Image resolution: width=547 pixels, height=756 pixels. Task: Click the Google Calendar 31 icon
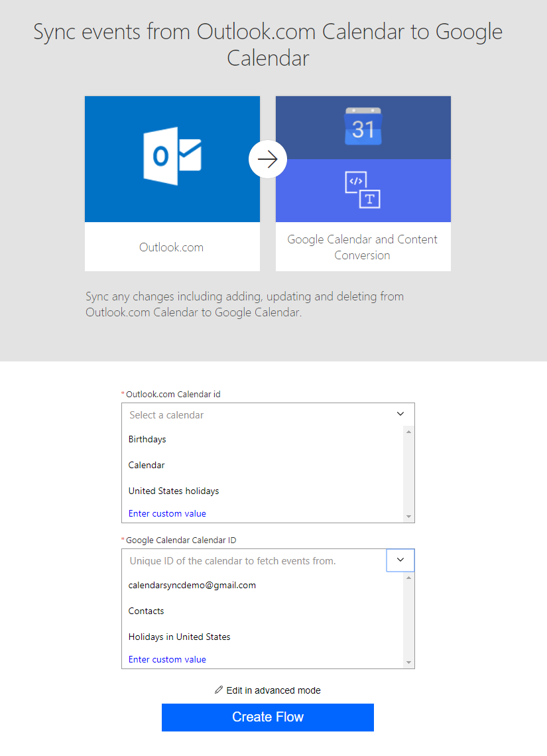pyautogui.click(x=363, y=127)
